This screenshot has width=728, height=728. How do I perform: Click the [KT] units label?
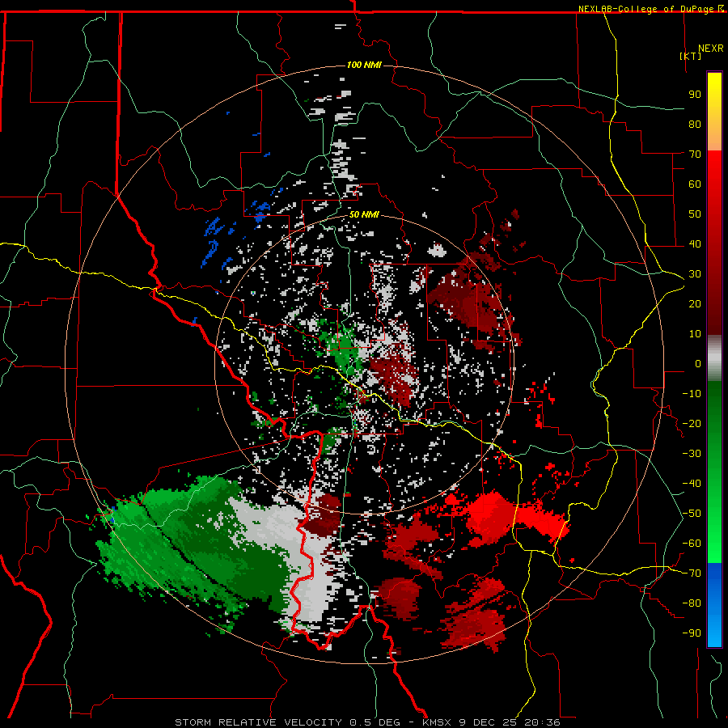coord(690,56)
